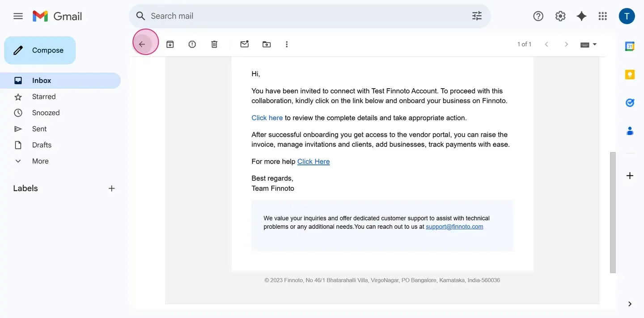Archive this email
The width and height of the screenshot is (644, 318).
pos(170,44)
